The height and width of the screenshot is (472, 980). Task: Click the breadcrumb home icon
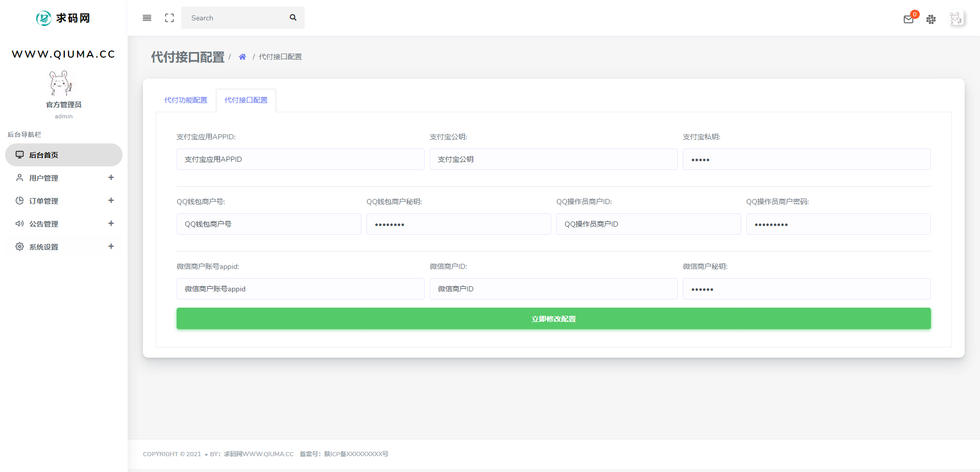pos(242,57)
